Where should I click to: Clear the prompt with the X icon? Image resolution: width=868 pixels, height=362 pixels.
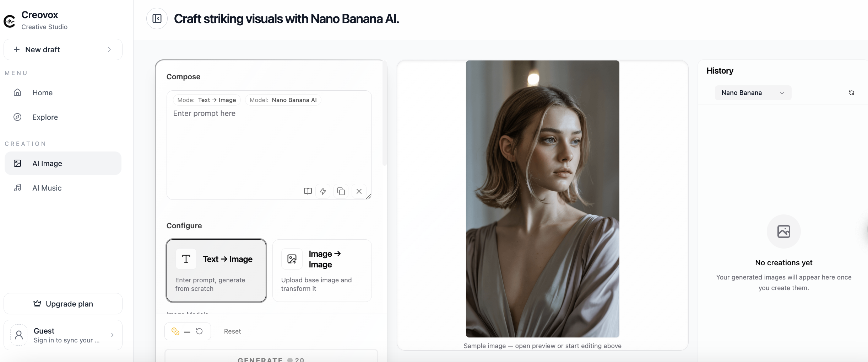[359, 191]
